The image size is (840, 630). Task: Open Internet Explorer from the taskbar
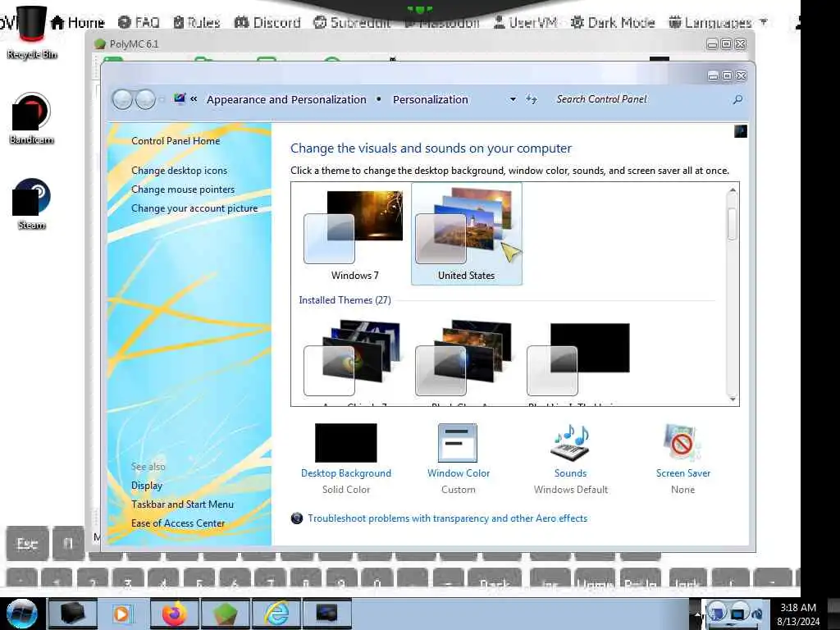pyautogui.click(x=276, y=614)
